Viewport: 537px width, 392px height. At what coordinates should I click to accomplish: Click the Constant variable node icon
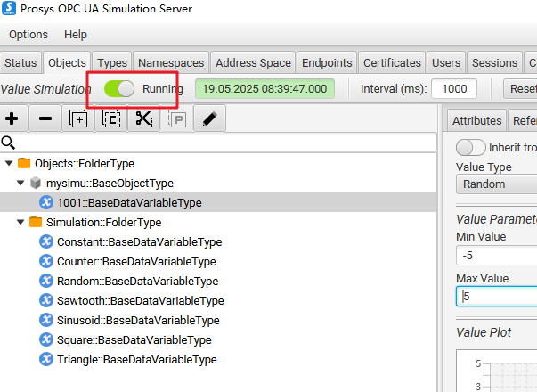46,241
